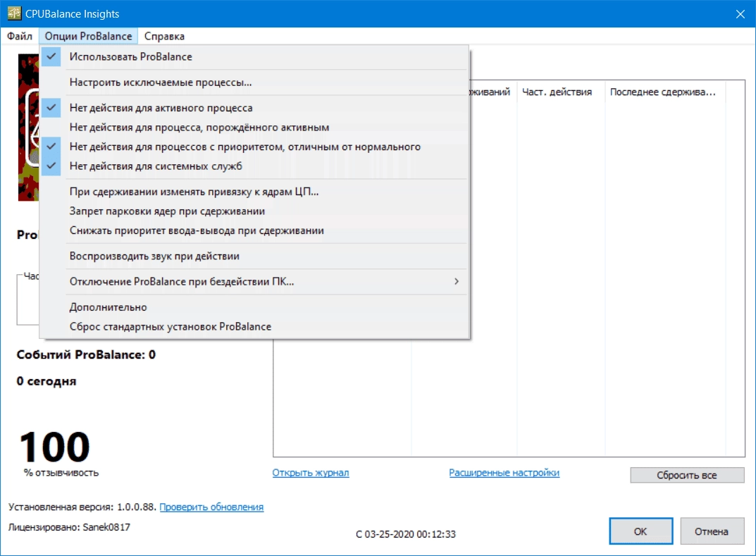Click the Лицензировано: Sanek0817 text

click(x=70, y=527)
